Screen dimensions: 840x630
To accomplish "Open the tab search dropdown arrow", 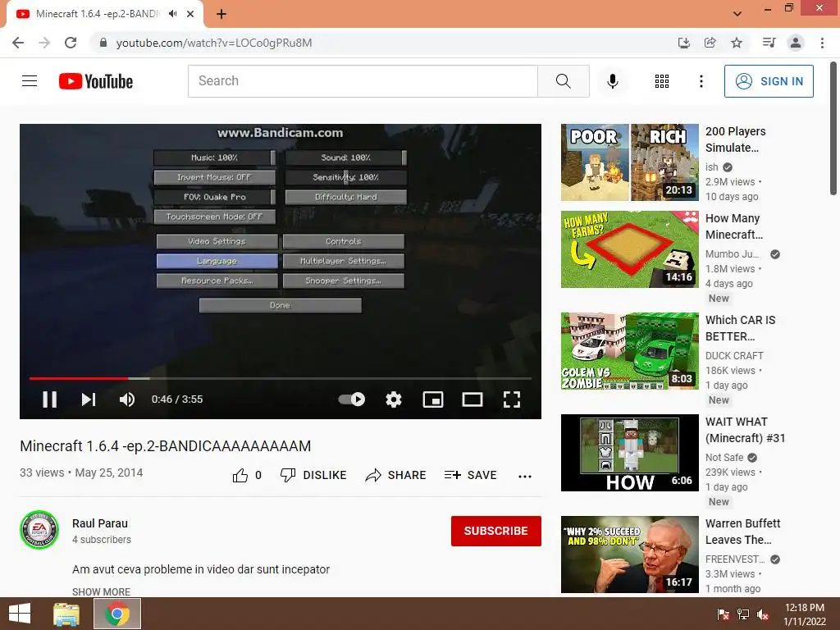I will tap(737, 14).
